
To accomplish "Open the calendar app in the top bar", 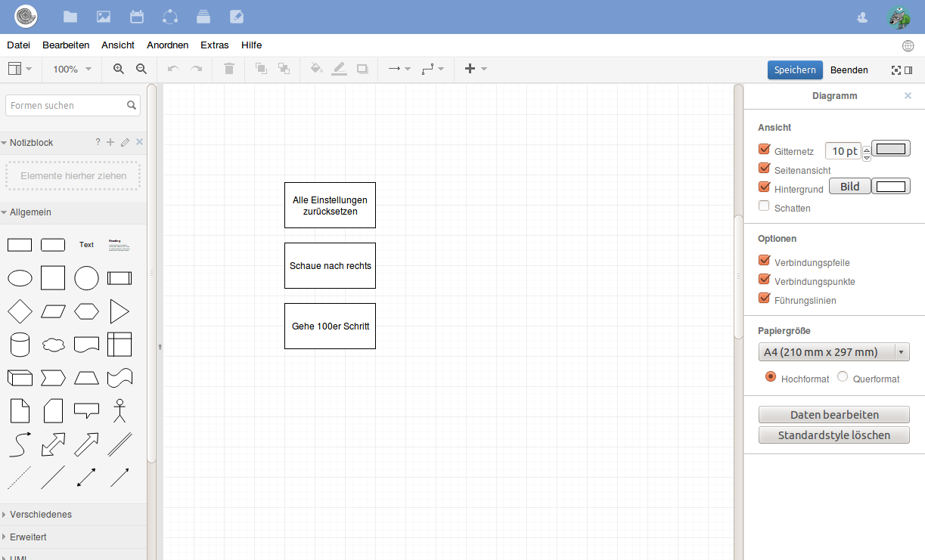I will click(137, 17).
